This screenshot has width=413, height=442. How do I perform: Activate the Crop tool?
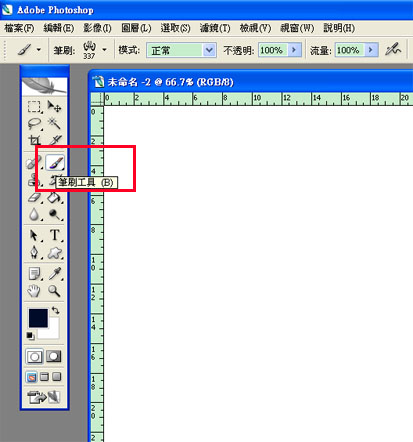click(x=34, y=140)
